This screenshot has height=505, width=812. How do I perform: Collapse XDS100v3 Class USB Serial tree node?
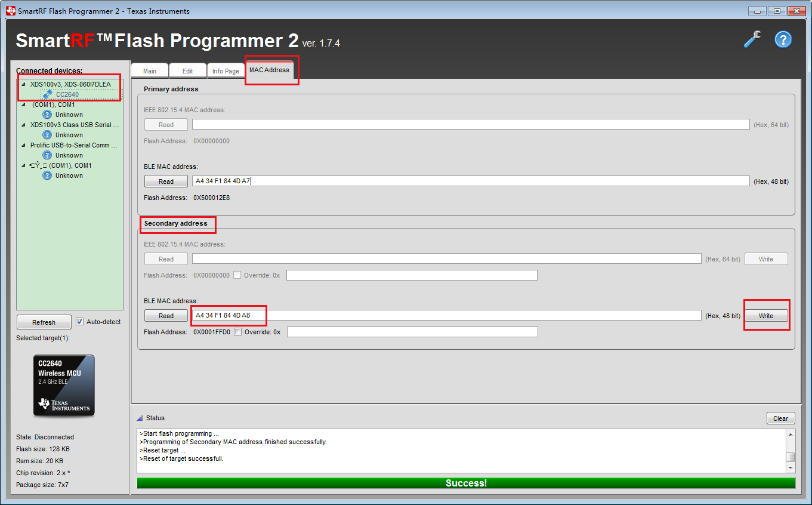pos(24,125)
